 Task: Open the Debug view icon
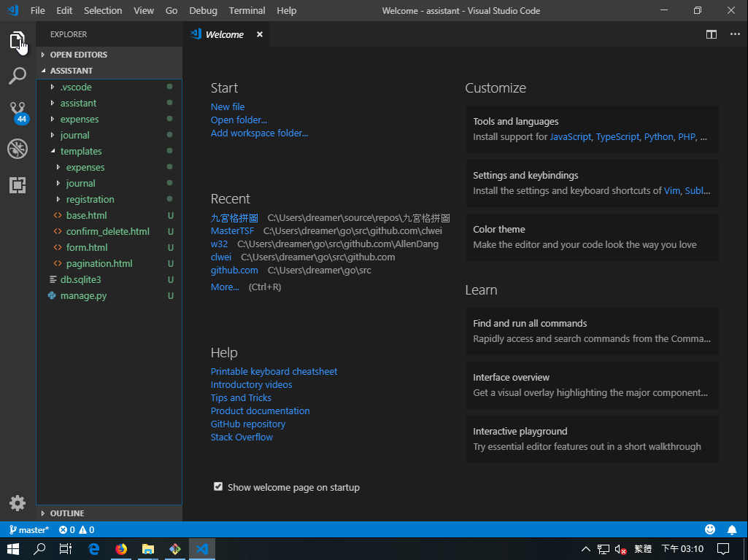(x=18, y=149)
